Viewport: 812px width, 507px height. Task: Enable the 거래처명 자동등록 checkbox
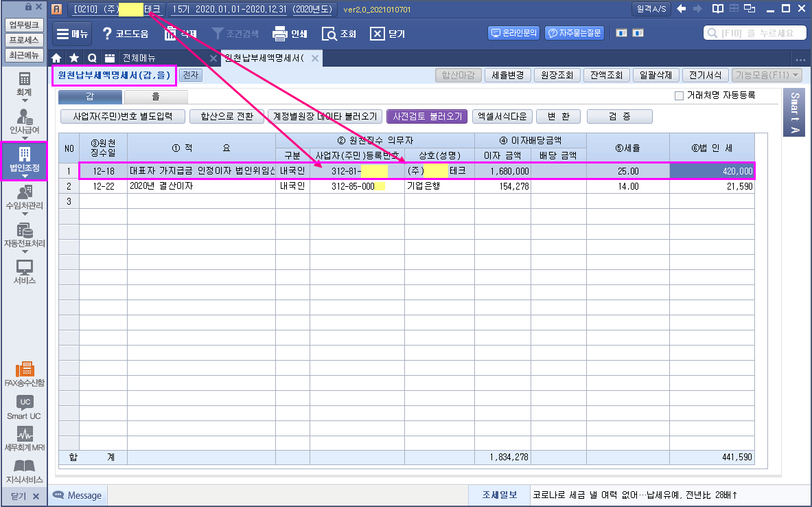click(x=679, y=96)
